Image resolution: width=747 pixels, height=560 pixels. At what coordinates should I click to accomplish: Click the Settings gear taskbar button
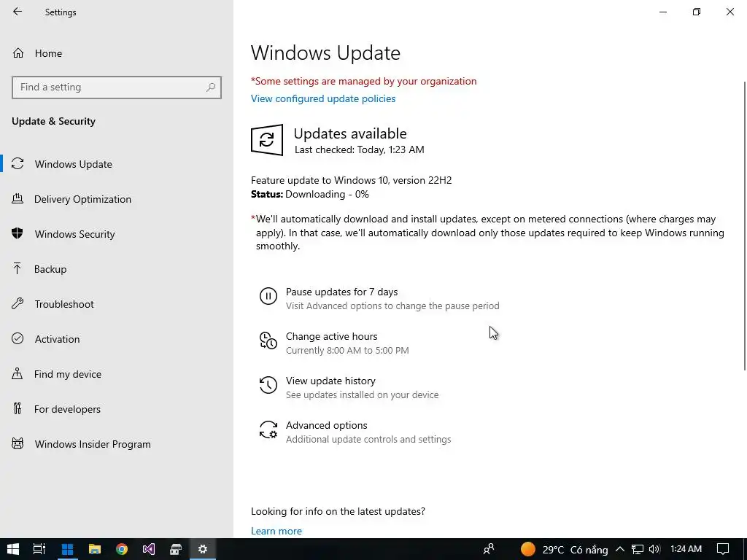[x=203, y=549]
